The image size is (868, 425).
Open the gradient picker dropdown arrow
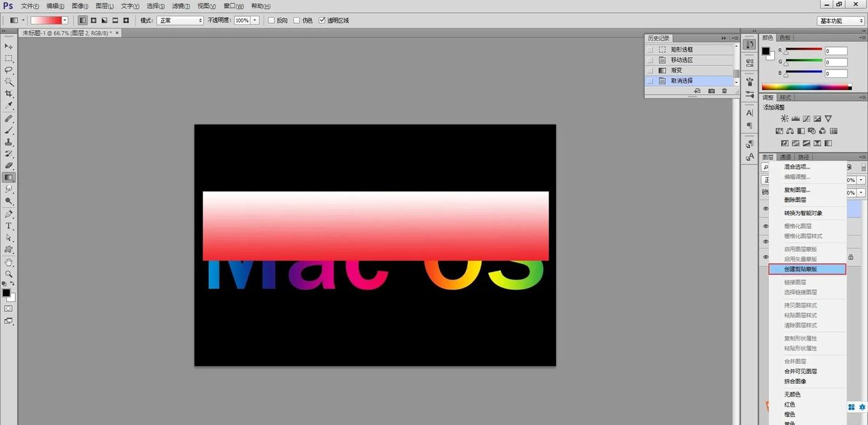[x=65, y=20]
